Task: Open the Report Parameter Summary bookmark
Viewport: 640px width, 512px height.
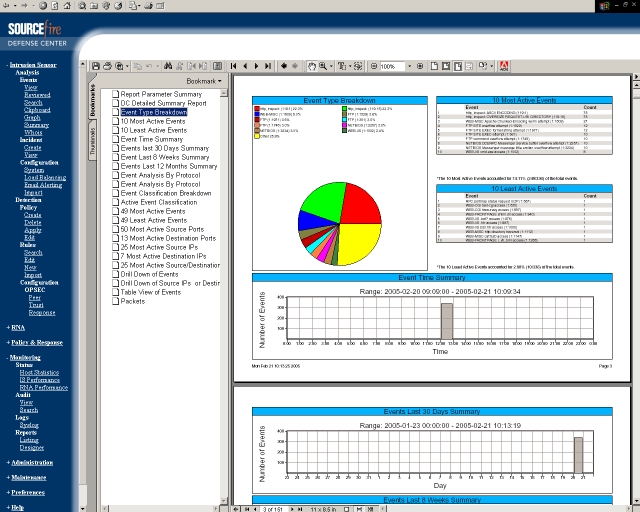Action: coord(161,94)
